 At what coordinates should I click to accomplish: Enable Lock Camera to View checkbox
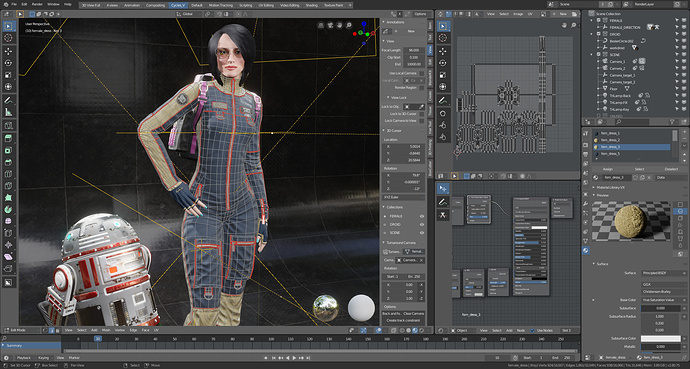[x=422, y=121]
